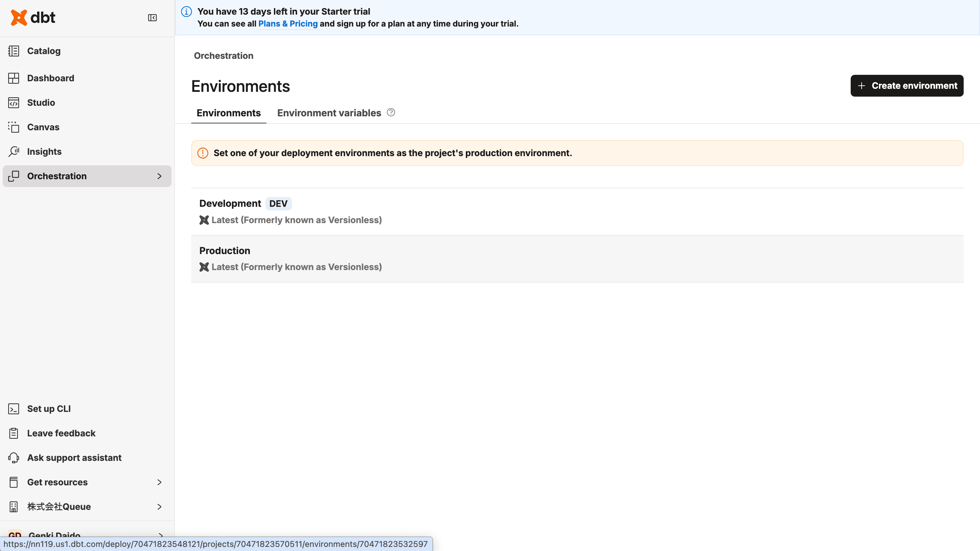This screenshot has width=980, height=551.
Task: Open the Insights chart icon
Action: (14, 151)
